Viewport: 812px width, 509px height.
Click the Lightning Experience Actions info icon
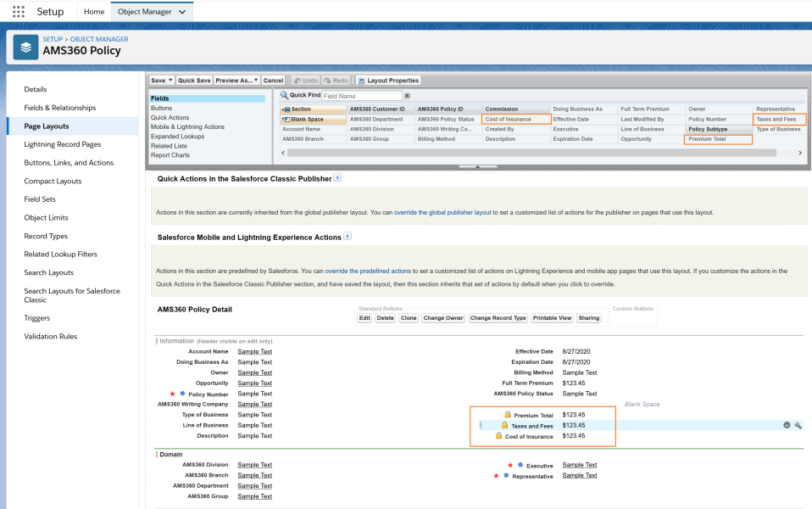[x=348, y=237]
